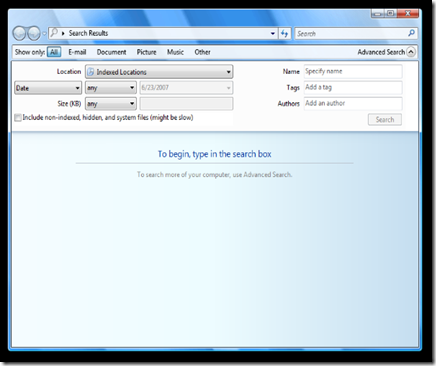
Task: Open the 6/23/2007 date picker
Action: click(x=186, y=88)
